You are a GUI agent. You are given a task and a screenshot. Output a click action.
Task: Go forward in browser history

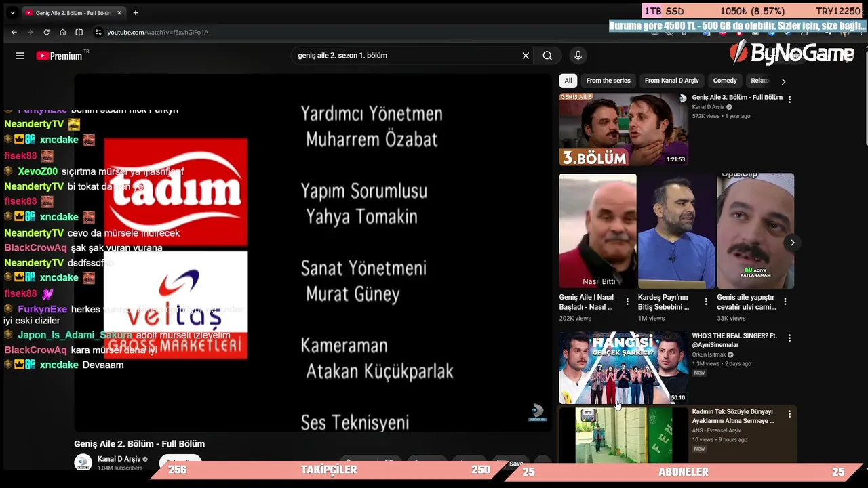pyautogui.click(x=30, y=32)
